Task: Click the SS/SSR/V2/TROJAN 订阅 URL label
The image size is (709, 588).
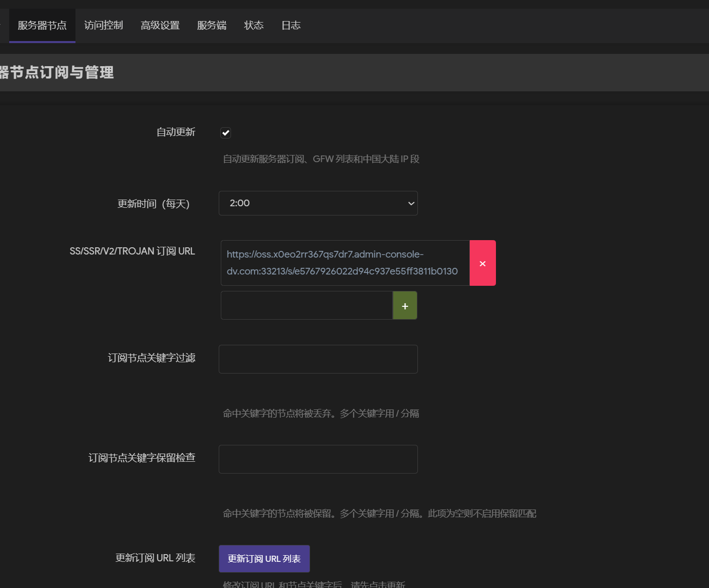Action: (x=132, y=251)
